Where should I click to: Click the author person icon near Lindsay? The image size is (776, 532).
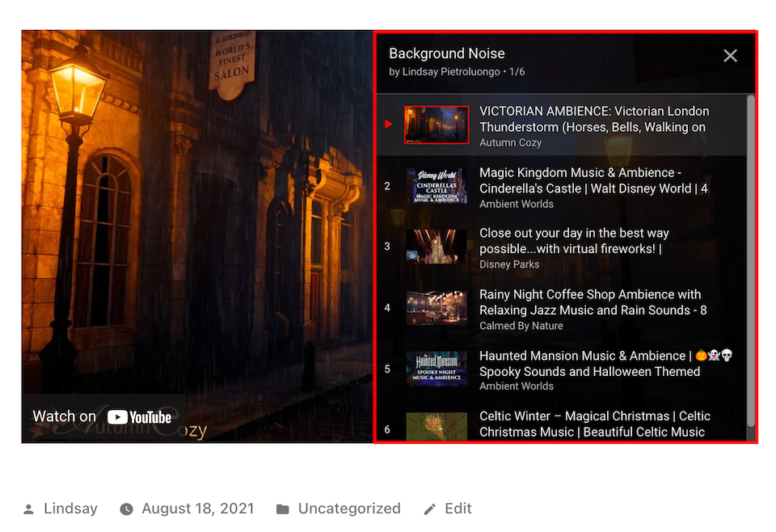pyautogui.click(x=30, y=509)
